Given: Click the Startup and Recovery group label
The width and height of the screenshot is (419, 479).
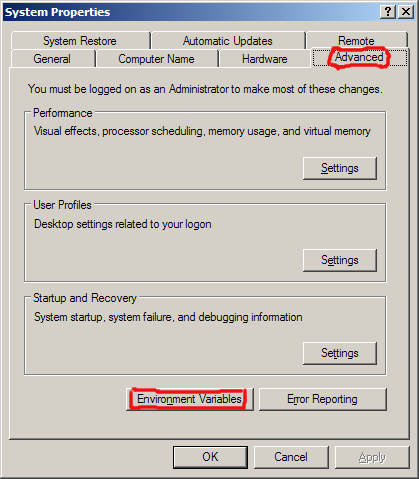Looking at the screenshot, I should click(85, 298).
